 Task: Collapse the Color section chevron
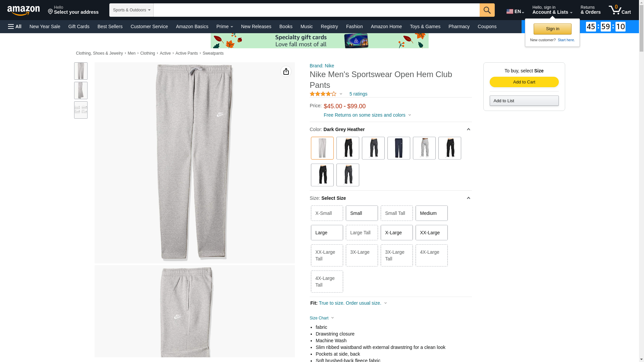pyautogui.click(x=468, y=129)
